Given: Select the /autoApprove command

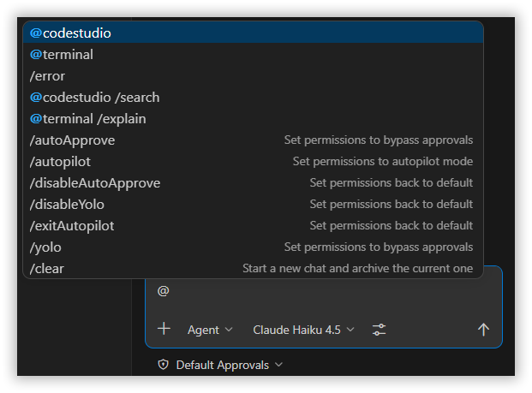Looking at the screenshot, I should point(253,140).
